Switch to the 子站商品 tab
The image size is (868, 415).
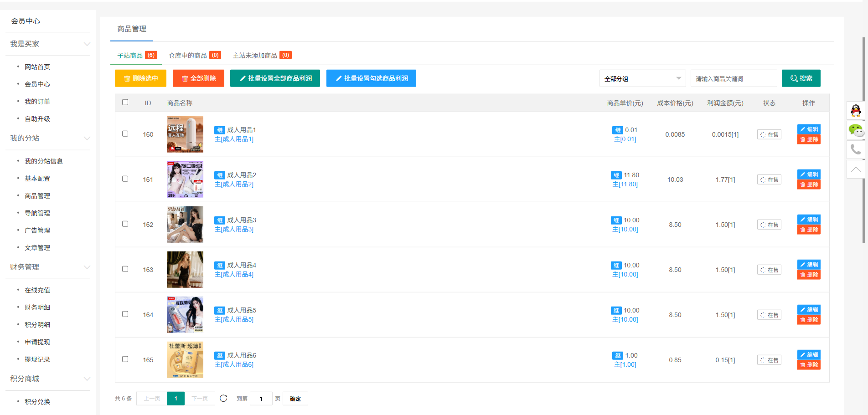(x=136, y=56)
